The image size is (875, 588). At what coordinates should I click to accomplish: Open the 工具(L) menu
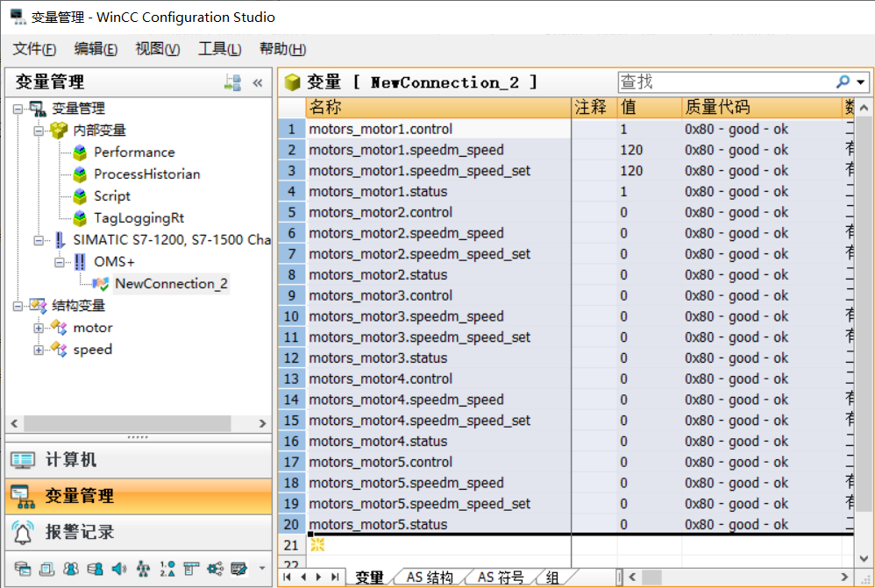(219, 49)
